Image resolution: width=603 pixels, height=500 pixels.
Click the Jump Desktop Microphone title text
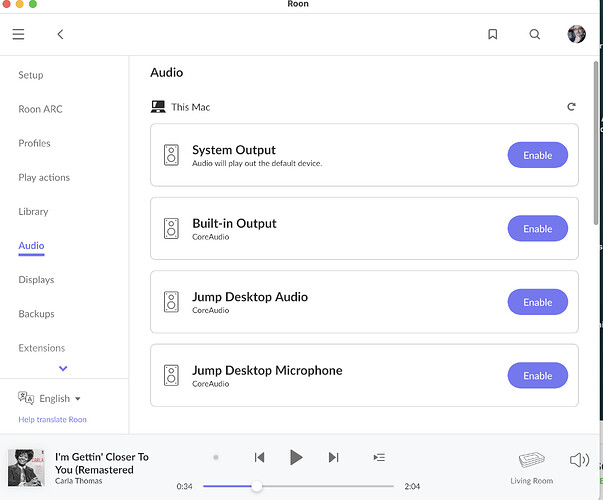[267, 370]
